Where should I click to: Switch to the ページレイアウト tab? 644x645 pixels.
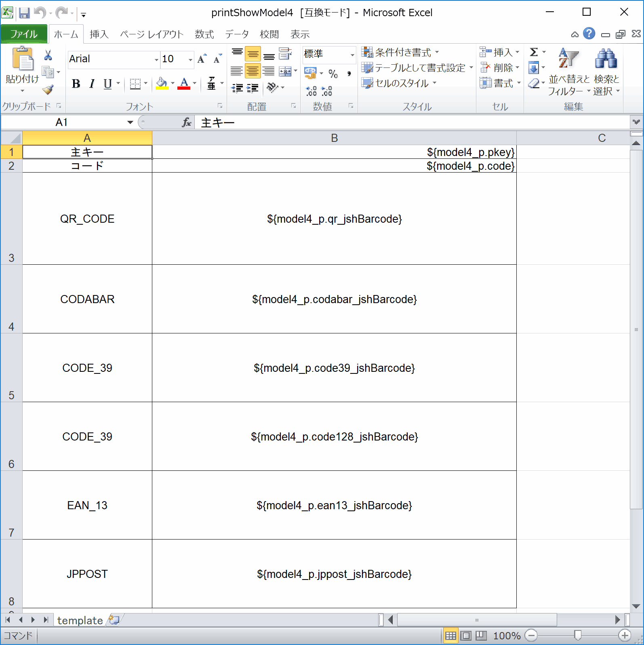(x=152, y=34)
